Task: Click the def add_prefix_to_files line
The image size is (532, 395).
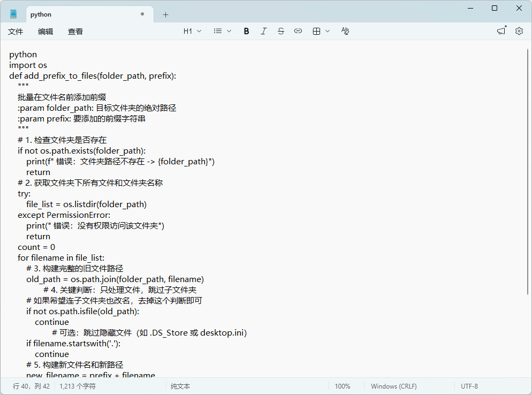Action: tap(93, 76)
